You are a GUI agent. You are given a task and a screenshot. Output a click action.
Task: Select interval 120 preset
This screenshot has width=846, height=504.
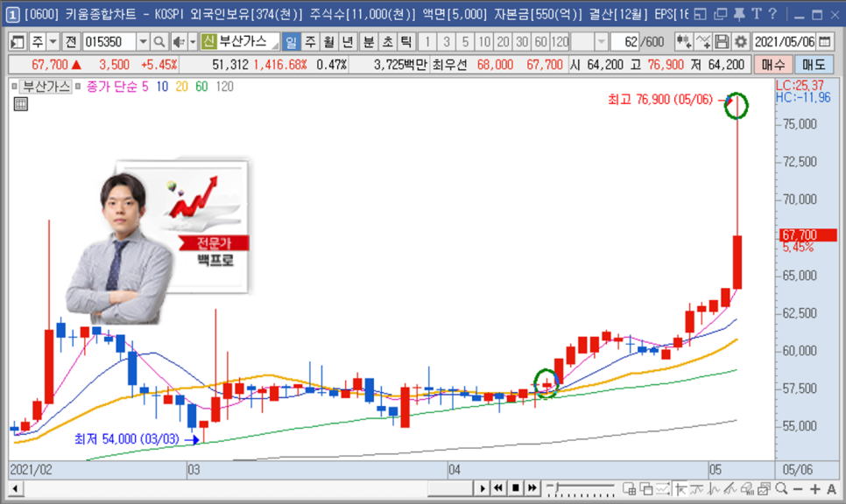pos(560,41)
